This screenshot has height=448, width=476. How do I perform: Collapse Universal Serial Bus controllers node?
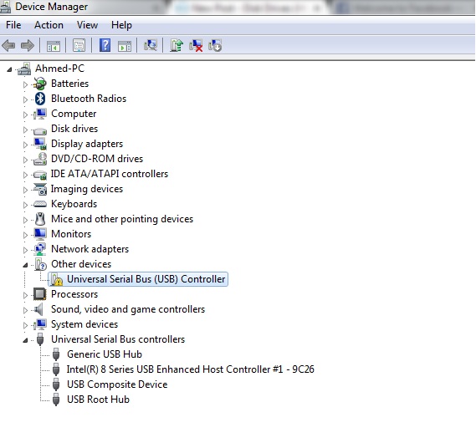coord(25,341)
